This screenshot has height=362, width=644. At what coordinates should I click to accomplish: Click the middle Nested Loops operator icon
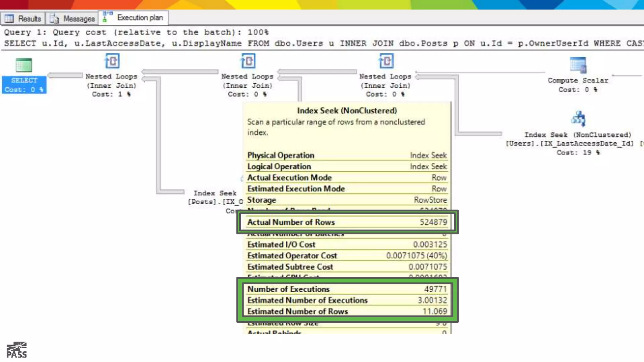(248, 61)
